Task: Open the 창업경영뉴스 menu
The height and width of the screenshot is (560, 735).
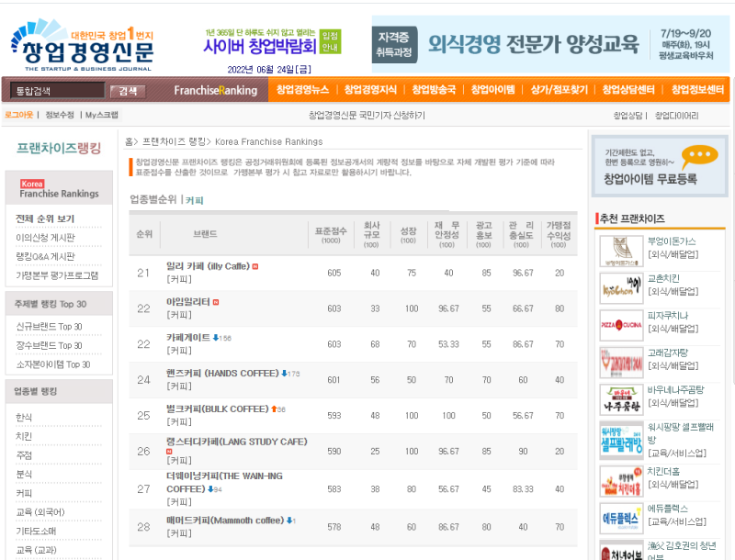Action: (302, 89)
